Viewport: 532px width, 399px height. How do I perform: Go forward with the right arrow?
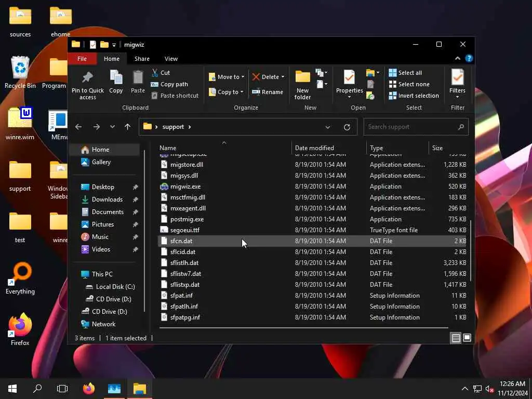point(97,127)
